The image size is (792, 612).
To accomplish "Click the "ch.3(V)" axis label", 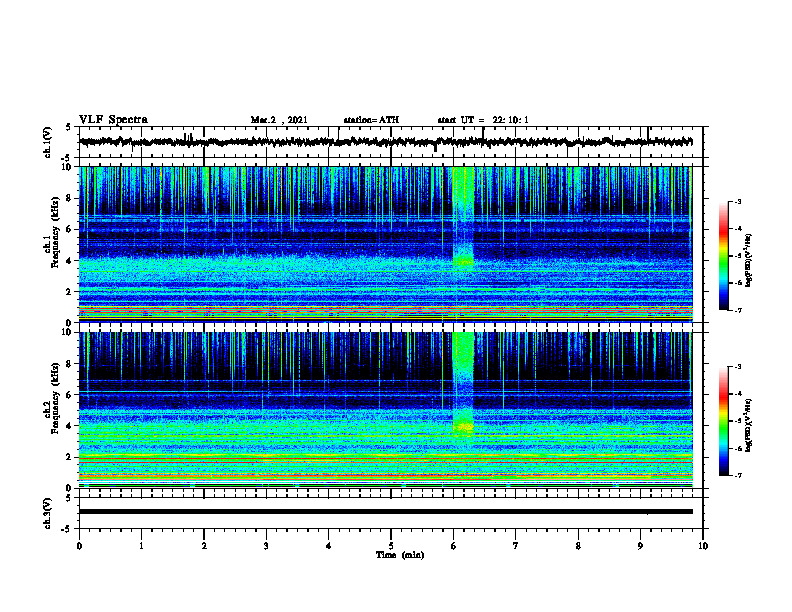I will [x=47, y=513].
